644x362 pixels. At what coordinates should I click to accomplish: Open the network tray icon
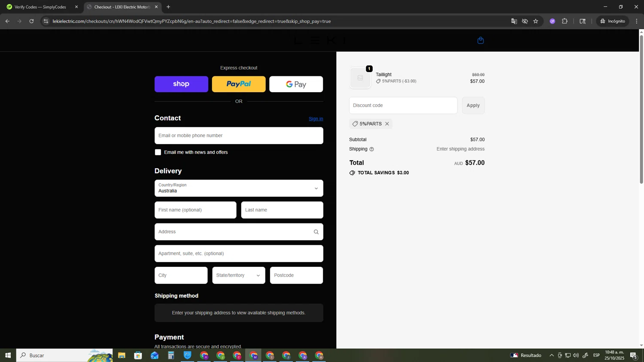pos(568,355)
